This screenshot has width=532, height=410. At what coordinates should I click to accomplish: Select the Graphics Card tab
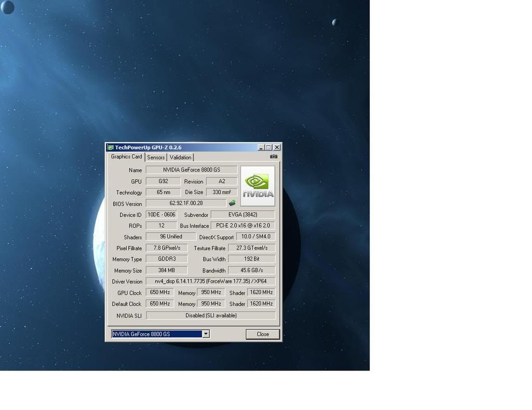[x=126, y=157]
